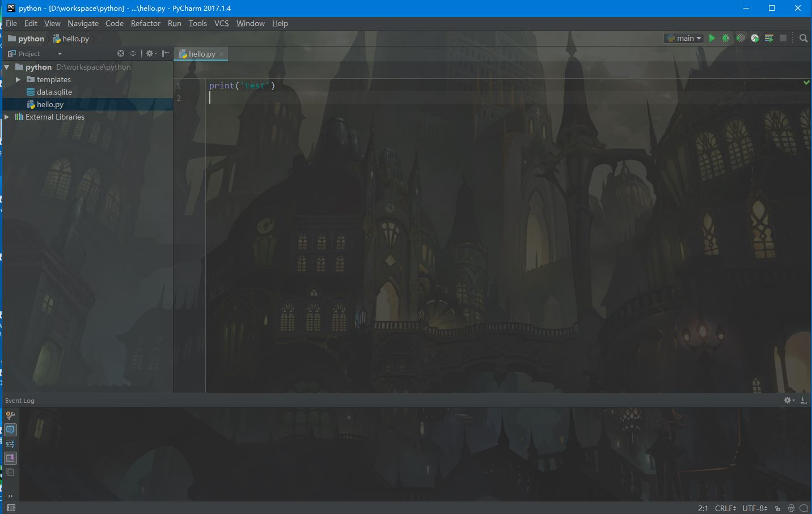Open Search Everywhere magnifier icon
This screenshot has height=514, width=812.
tap(803, 38)
